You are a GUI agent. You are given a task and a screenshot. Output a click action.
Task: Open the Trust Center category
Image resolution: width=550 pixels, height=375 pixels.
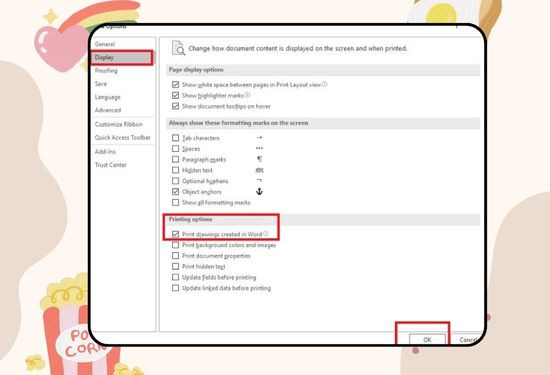pos(110,165)
